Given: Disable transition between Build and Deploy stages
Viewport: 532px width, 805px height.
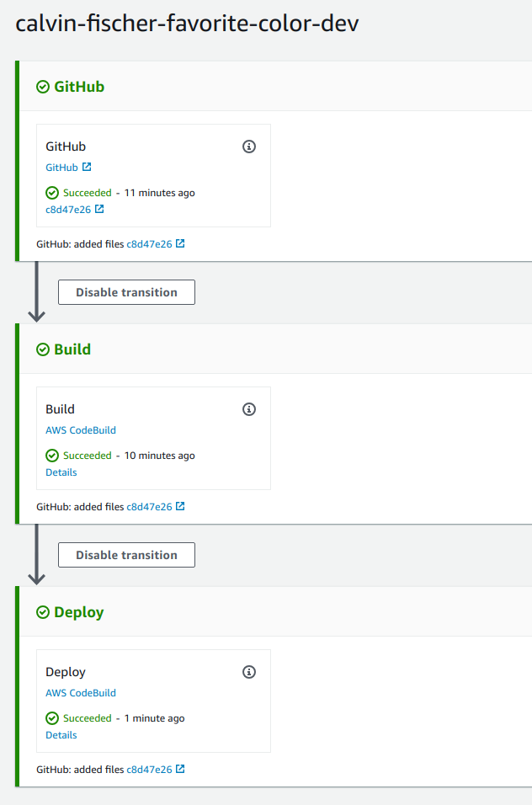Looking at the screenshot, I should click(127, 555).
